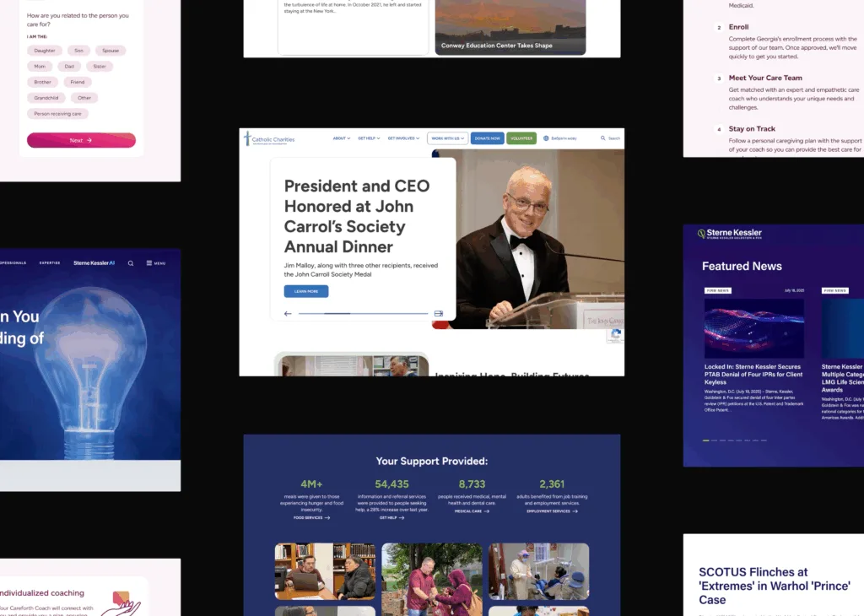Choose the Spouse relationship option

[110, 51]
